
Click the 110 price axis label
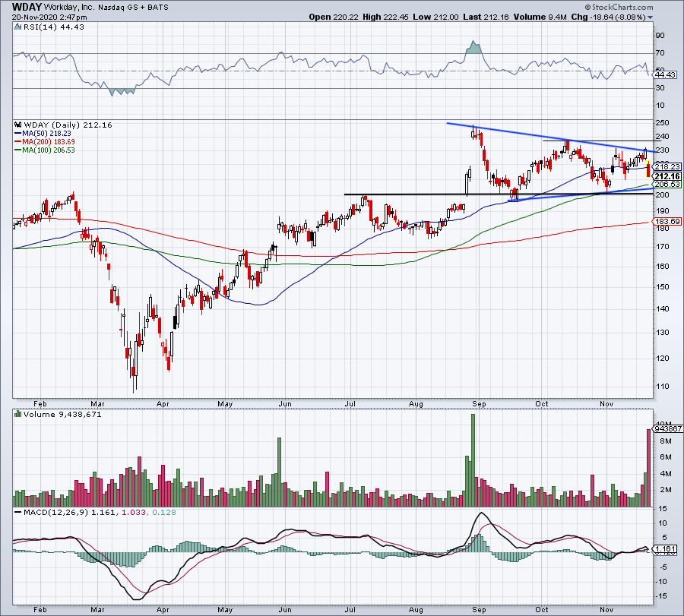click(x=662, y=387)
